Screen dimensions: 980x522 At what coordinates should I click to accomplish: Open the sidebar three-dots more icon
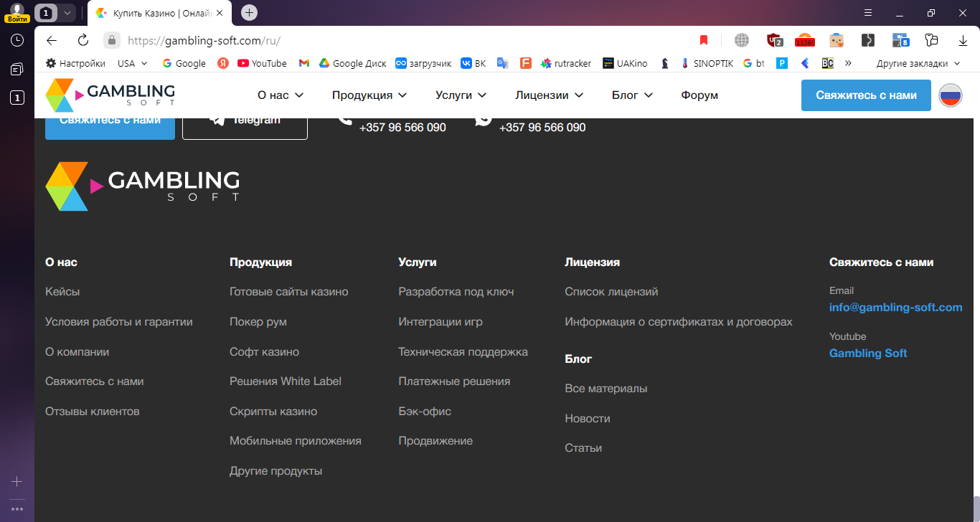pyautogui.click(x=17, y=509)
